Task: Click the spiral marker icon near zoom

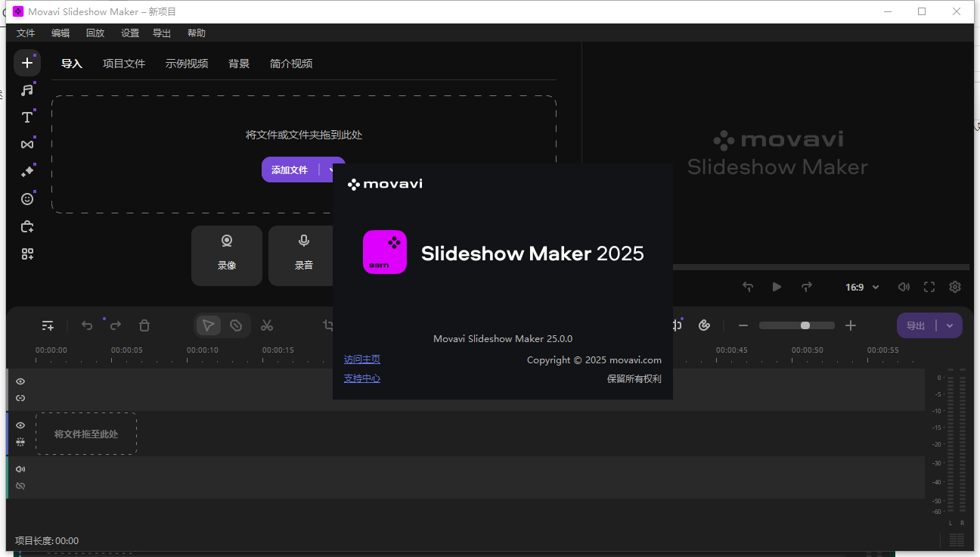Action: 704,325
